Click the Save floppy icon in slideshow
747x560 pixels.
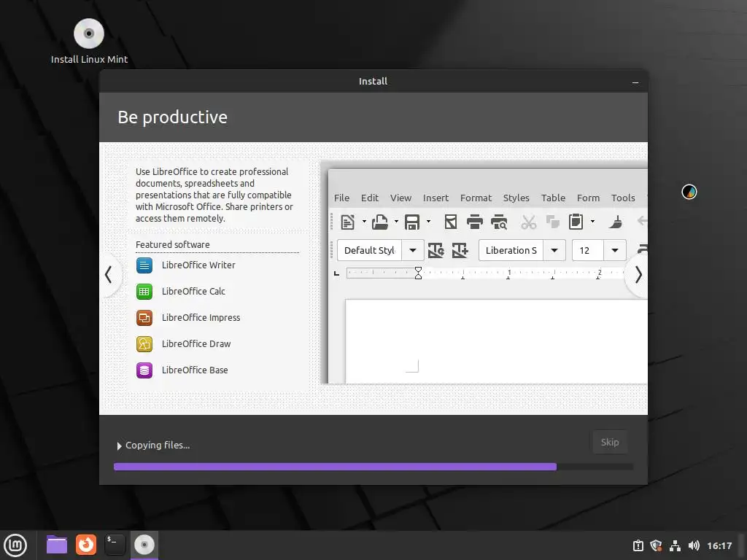point(412,222)
